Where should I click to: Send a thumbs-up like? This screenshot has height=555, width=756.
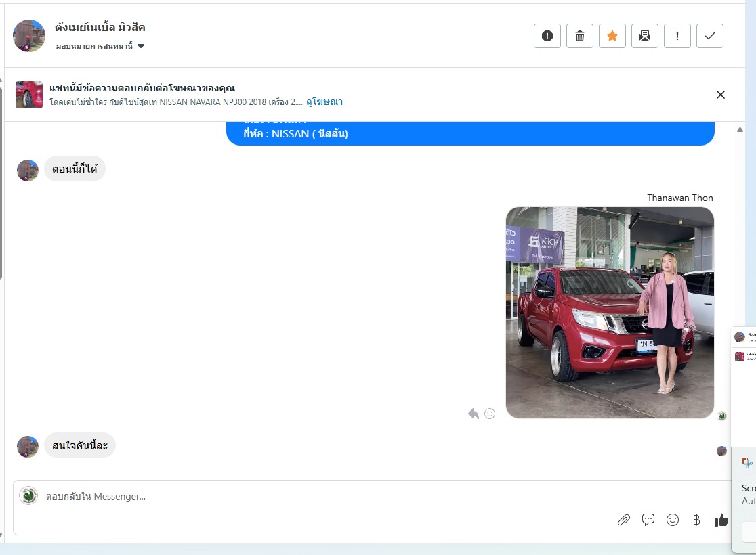(721, 520)
